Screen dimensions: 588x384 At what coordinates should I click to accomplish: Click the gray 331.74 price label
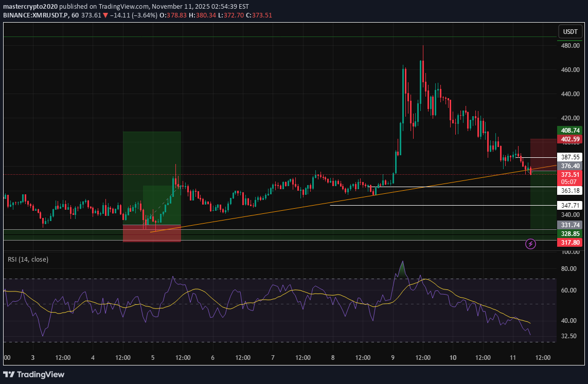570,225
